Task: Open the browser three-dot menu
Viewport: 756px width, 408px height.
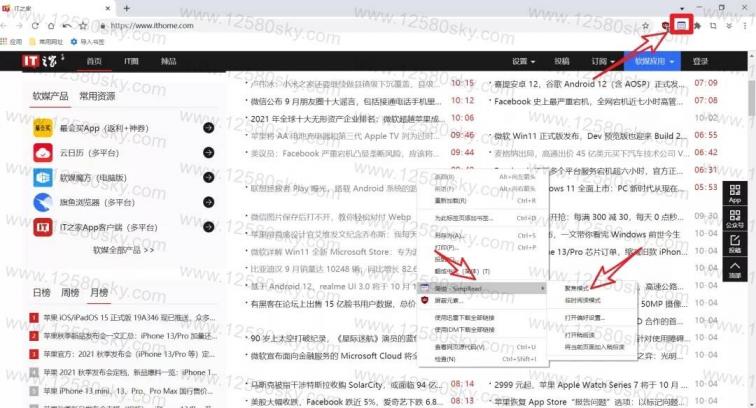Action: [x=745, y=26]
